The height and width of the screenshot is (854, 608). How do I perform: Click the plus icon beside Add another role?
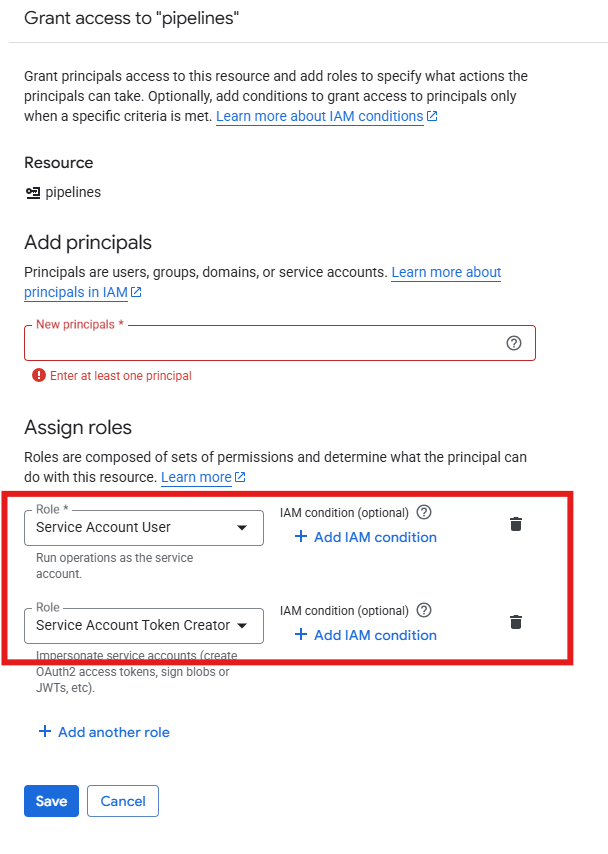(44, 732)
